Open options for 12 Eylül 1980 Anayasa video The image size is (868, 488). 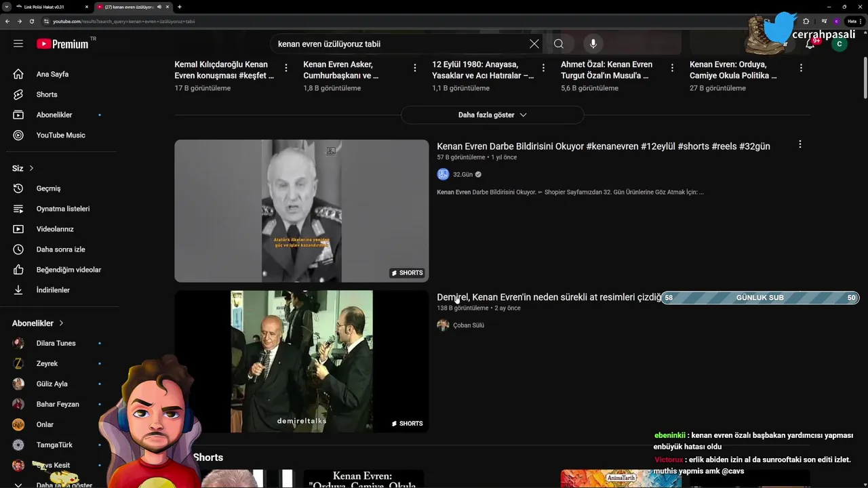point(544,68)
